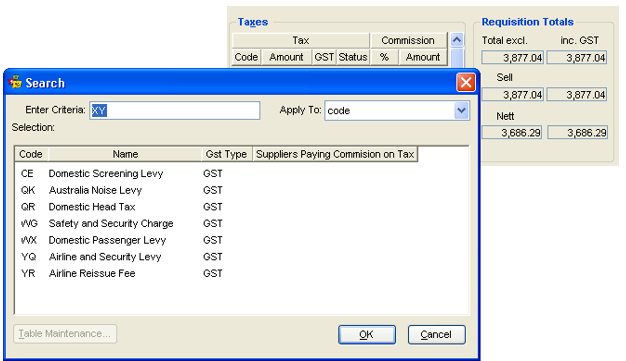The image size is (626, 361).
Task: Select the QK code row
Action: tap(28, 190)
